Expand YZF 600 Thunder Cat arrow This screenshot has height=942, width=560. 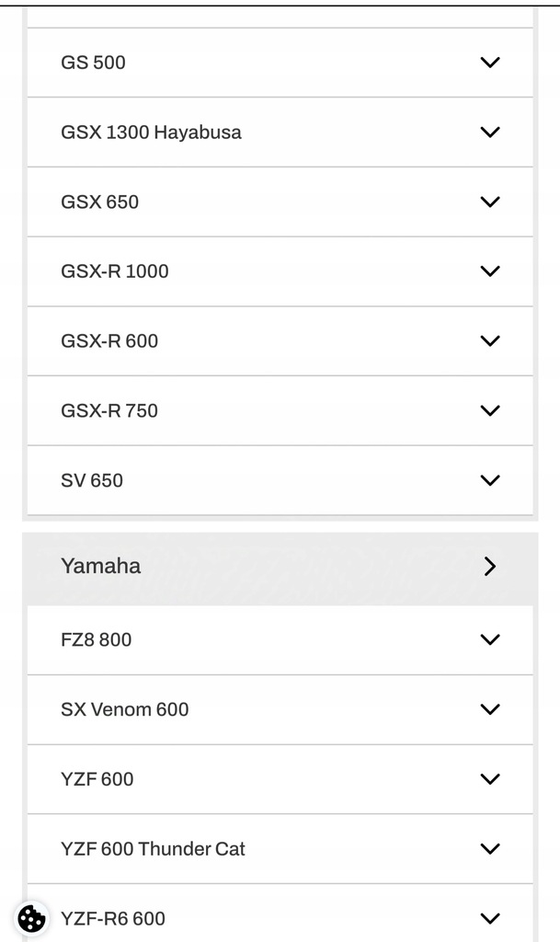pos(490,849)
